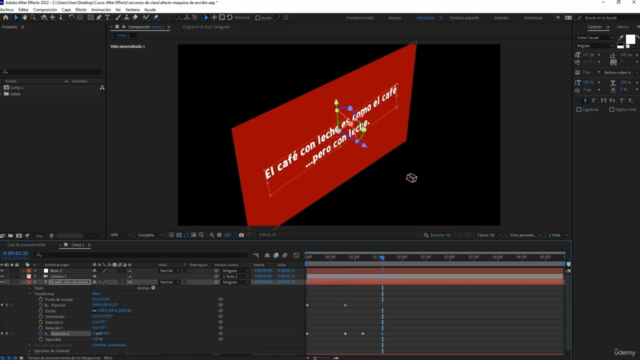640x360 pixels.
Task: Switch to the Estándar workspace
Action: 501,18
